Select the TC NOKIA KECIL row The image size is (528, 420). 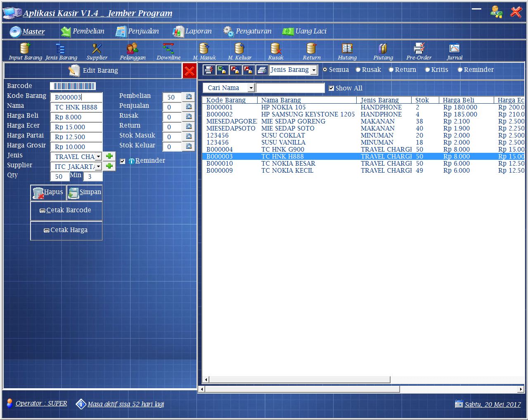tap(363, 171)
